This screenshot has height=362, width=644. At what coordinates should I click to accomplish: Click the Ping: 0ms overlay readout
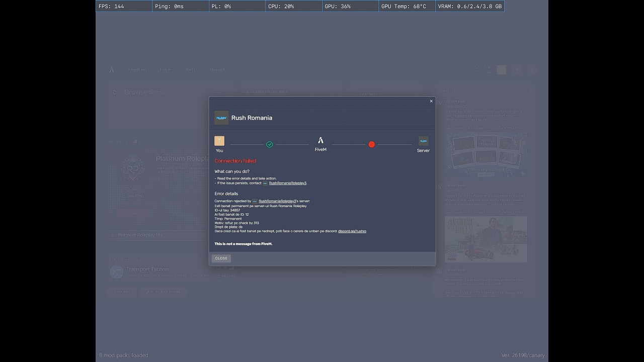181,6
